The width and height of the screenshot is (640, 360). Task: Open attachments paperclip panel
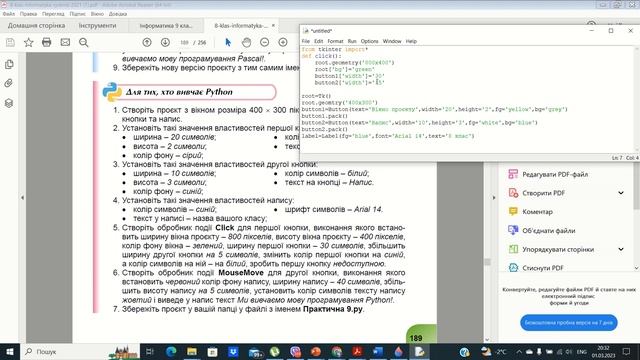(9, 83)
